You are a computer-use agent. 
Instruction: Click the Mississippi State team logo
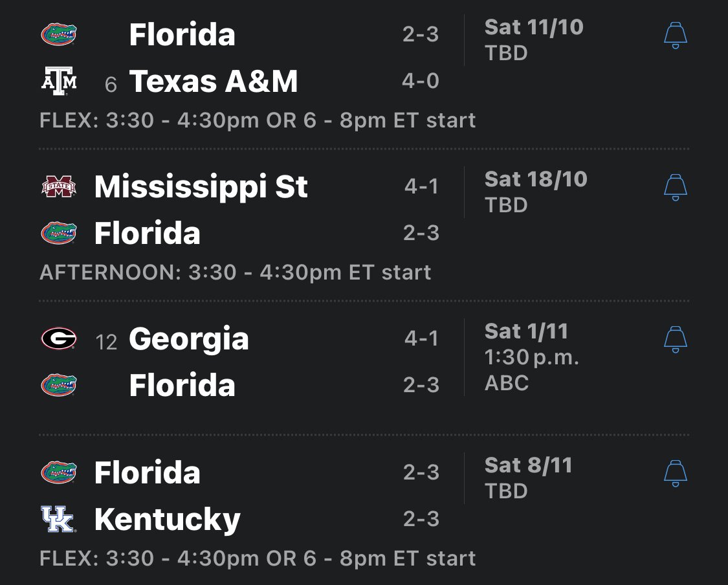click(59, 187)
